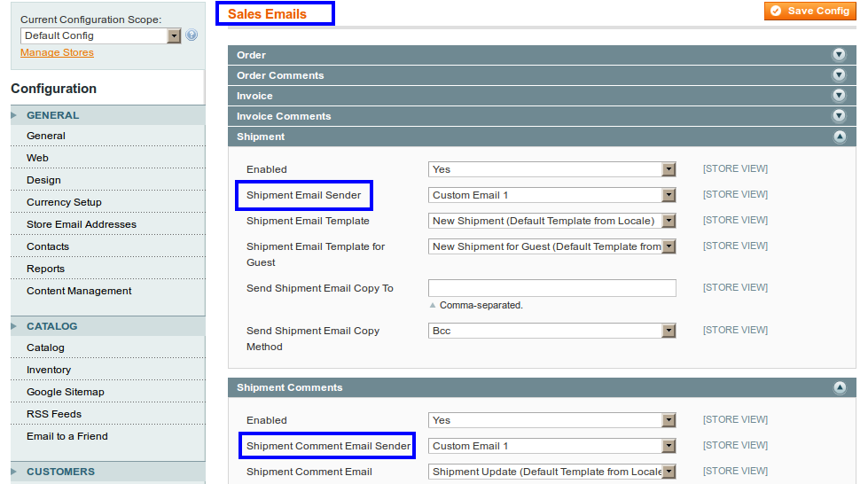This screenshot has height=484, width=868.
Task: Click the Shipment Email Sender label
Action: click(x=303, y=195)
